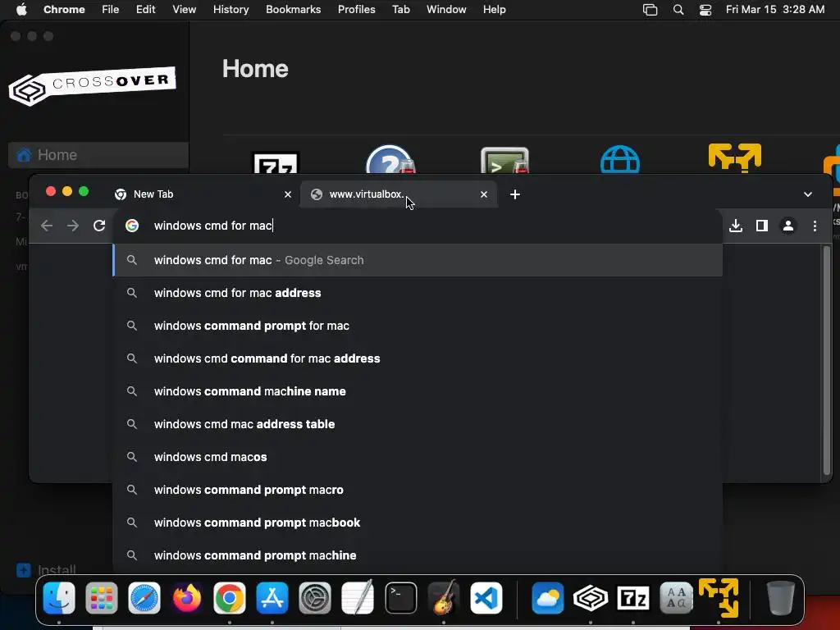840x630 pixels.
Task: Open the File menu
Action: coord(111,10)
